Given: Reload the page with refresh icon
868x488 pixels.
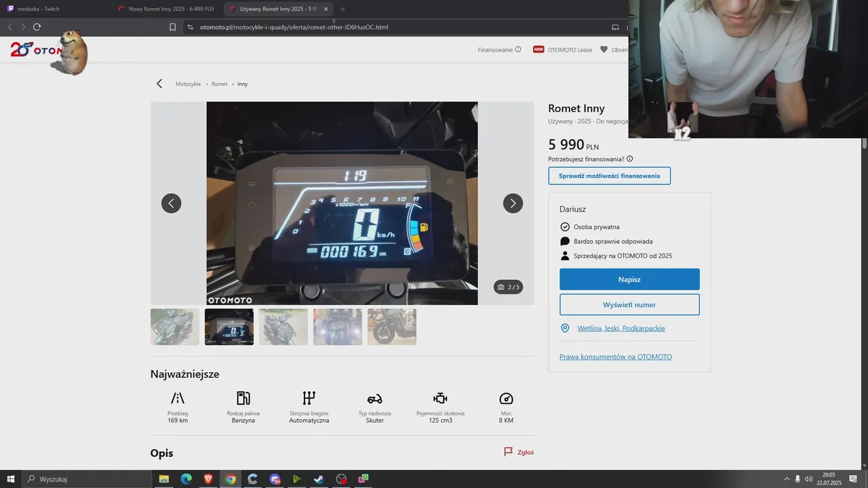Looking at the screenshot, I should (37, 27).
